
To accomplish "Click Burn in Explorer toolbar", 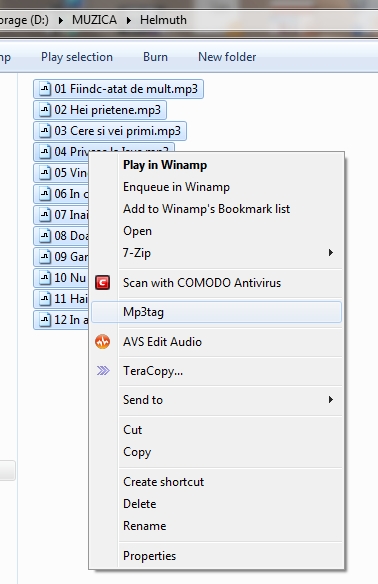I will 155,57.
